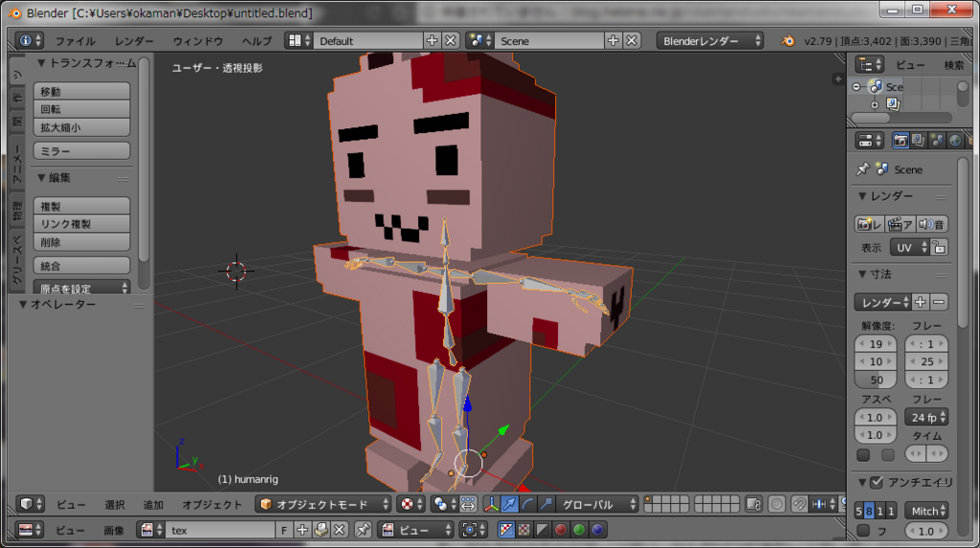The height and width of the screenshot is (548, 980).
Task: Open the object mode dropdown
Action: (323, 504)
